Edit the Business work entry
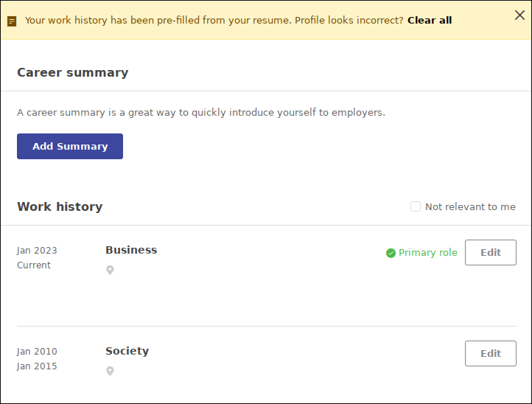This screenshot has height=404, width=532. coord(491,253)
